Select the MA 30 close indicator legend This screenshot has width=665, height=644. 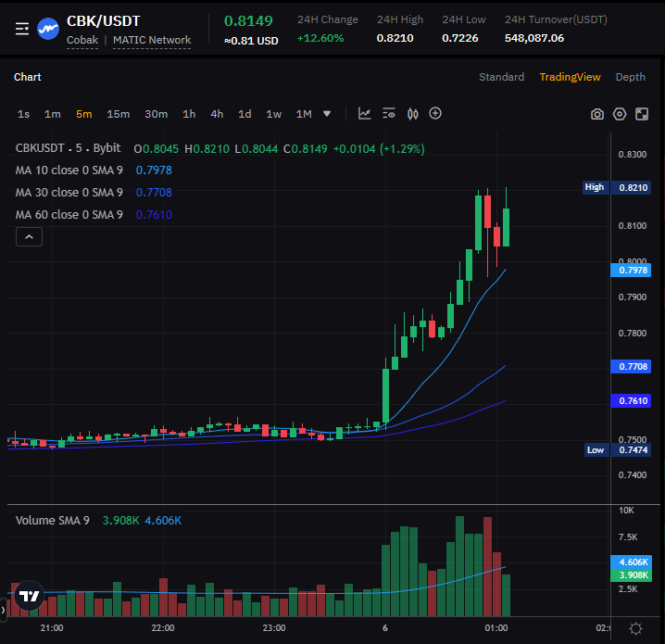69,192
